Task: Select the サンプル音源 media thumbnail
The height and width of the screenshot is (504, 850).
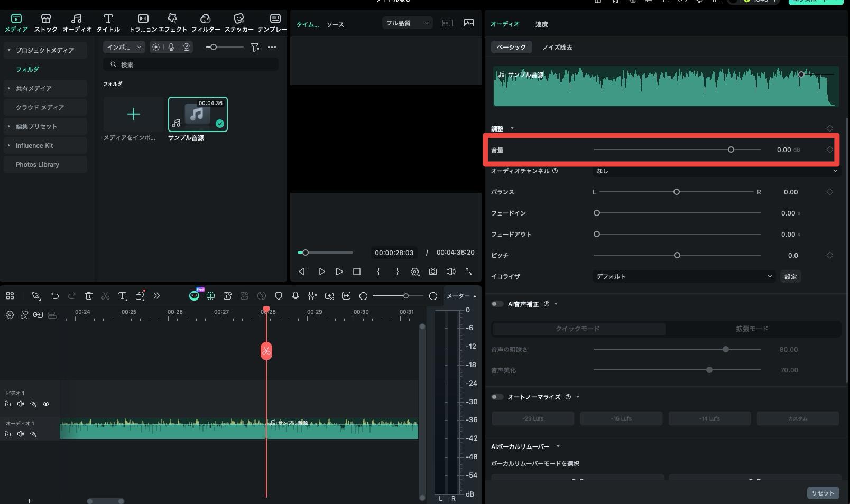Action: 197,114
